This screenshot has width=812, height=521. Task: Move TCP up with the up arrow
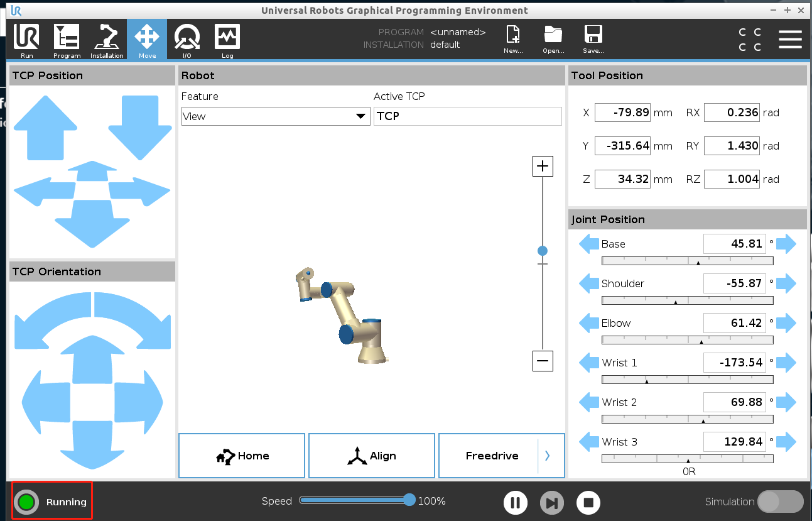pos(45,128)
